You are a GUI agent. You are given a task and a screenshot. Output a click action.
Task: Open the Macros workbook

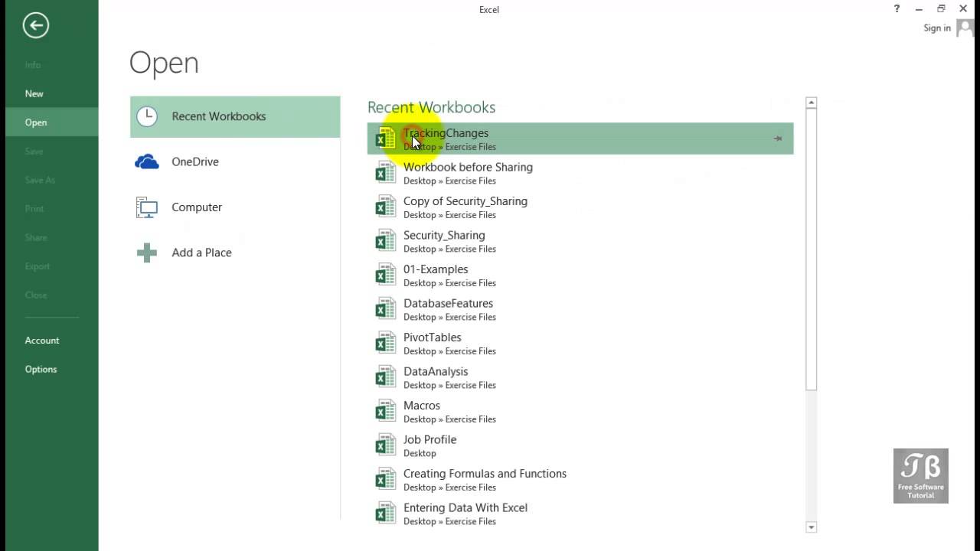coord(580,411)
